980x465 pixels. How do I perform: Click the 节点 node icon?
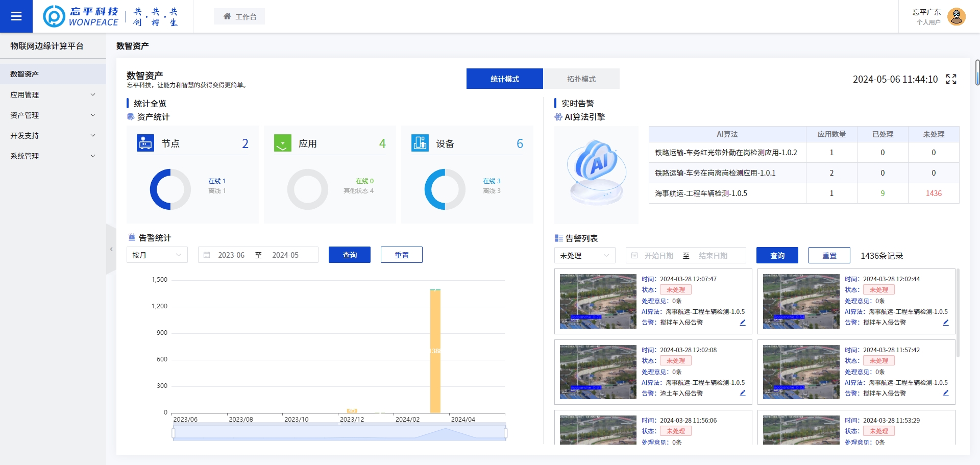pyautogui.click(x=145, y=143)
